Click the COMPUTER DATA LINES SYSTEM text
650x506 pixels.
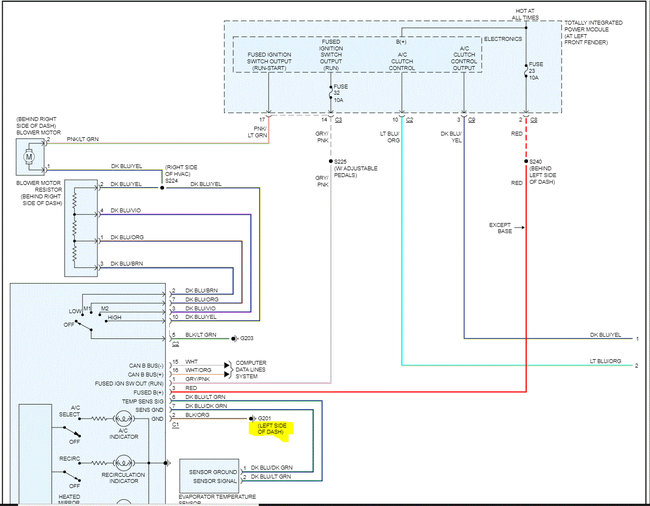251,370
